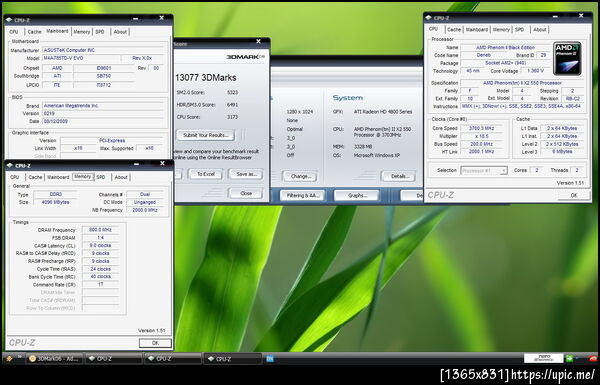Screen dimensions: 600x385
Task: Click the Level 3 cache 6 MBytes field
Action: 562,152
